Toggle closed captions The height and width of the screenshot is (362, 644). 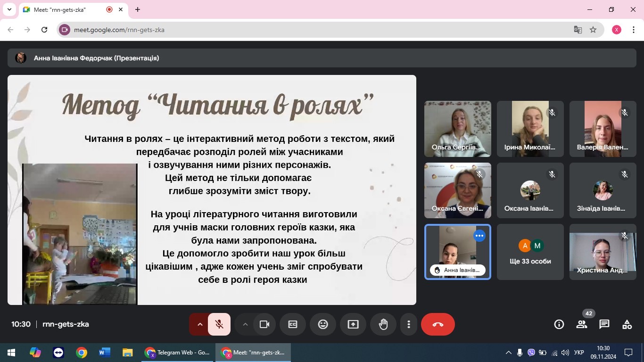click(x=293, y=324)
